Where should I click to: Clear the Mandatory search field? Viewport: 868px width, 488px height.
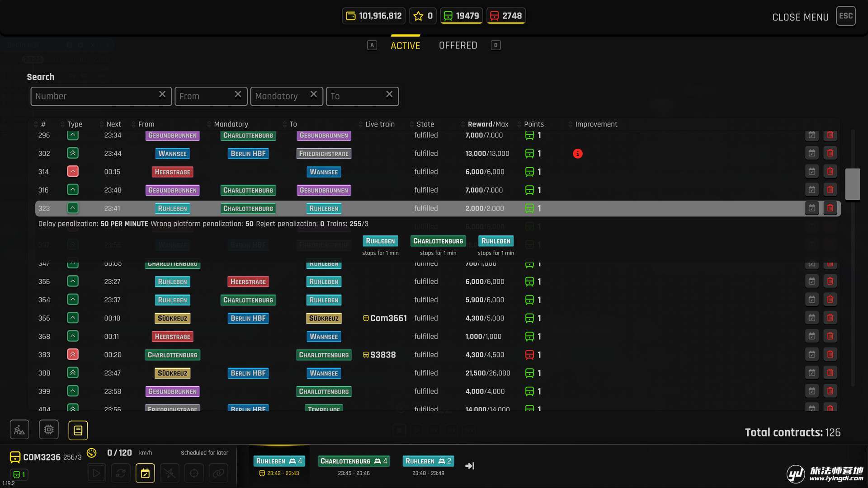[x=313, y=94]
